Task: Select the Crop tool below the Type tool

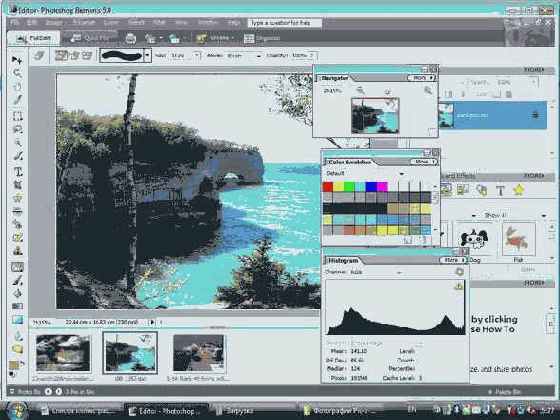Action: tap(18, 185)
